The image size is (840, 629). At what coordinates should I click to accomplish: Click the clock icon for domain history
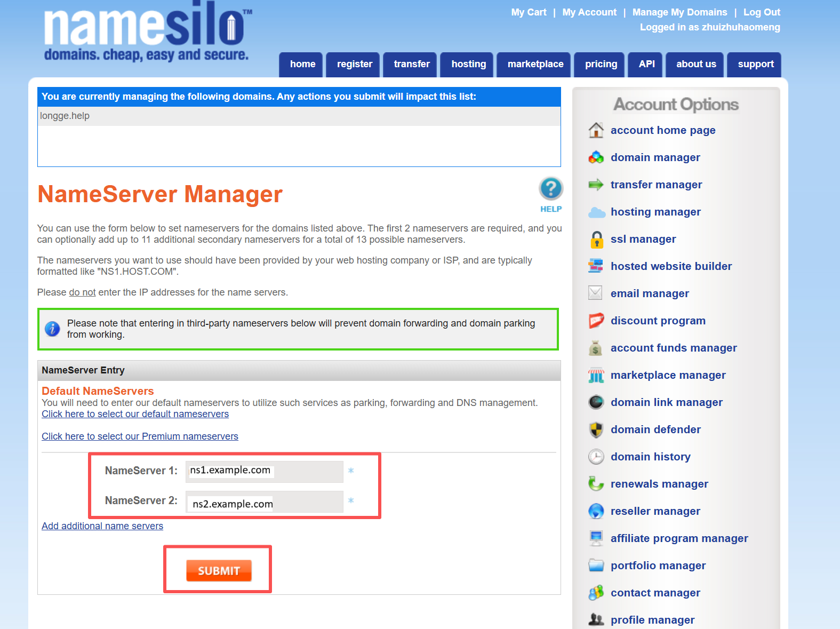tap(596, 457)
